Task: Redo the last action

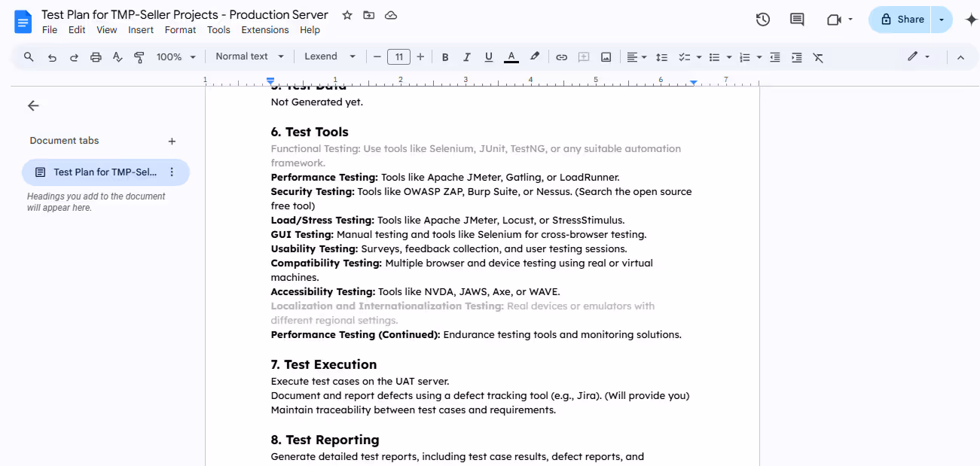Action: (x=74, y=56)
